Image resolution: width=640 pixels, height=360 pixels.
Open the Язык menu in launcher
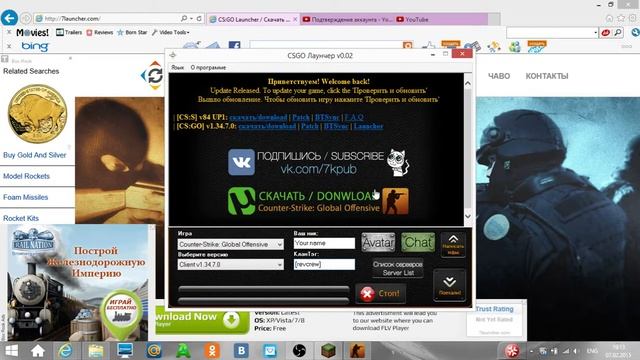point(177,67)
